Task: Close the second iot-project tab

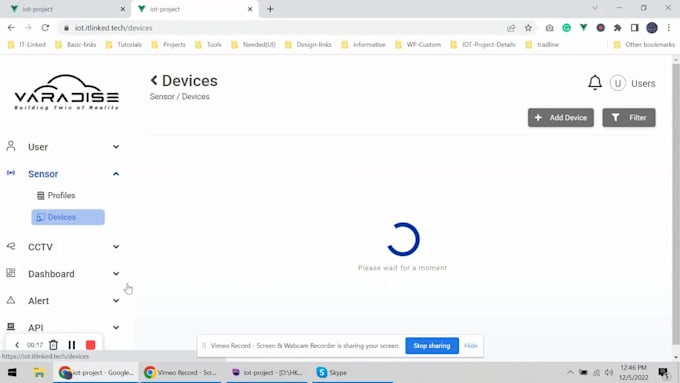Action: tap(250, 9)
